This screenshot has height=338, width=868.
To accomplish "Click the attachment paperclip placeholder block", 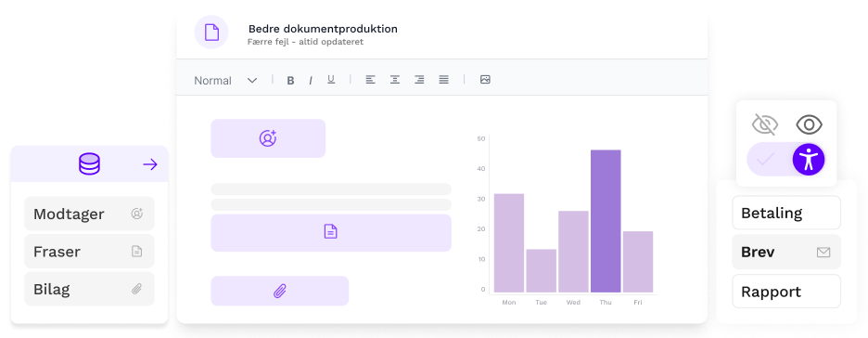I will pyautogui.click(x=279, y=291).
